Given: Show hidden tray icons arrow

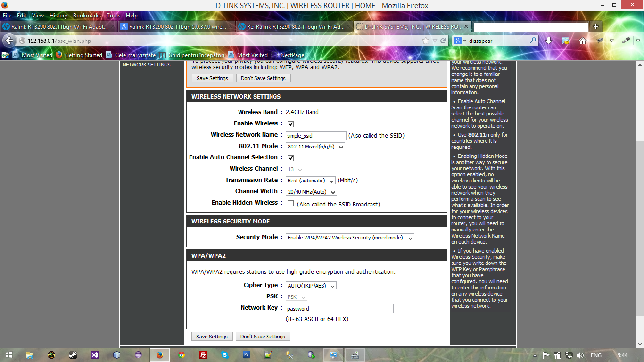Looking at the screenshot, I should tap(535, 355).
